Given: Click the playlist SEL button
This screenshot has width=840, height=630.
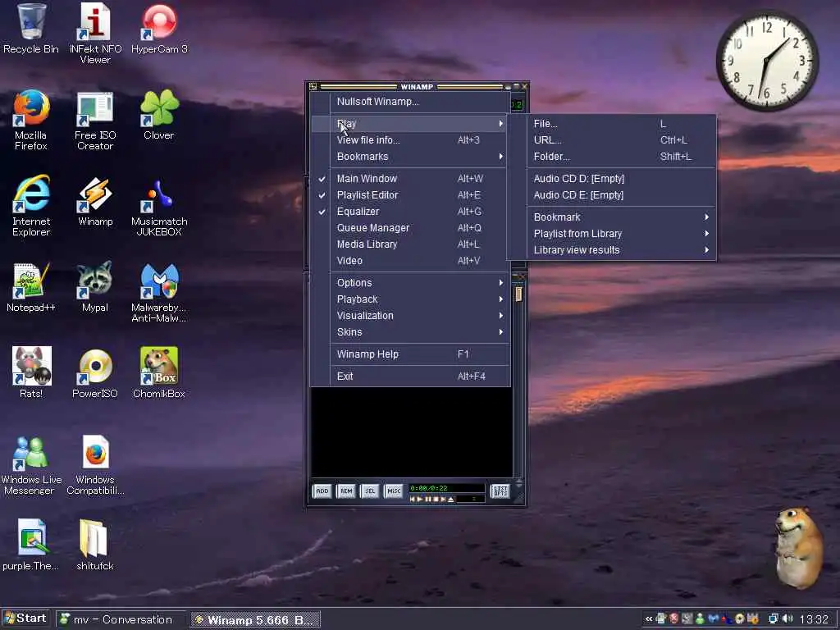Looking at the screenshot, I should coord(370,491).
